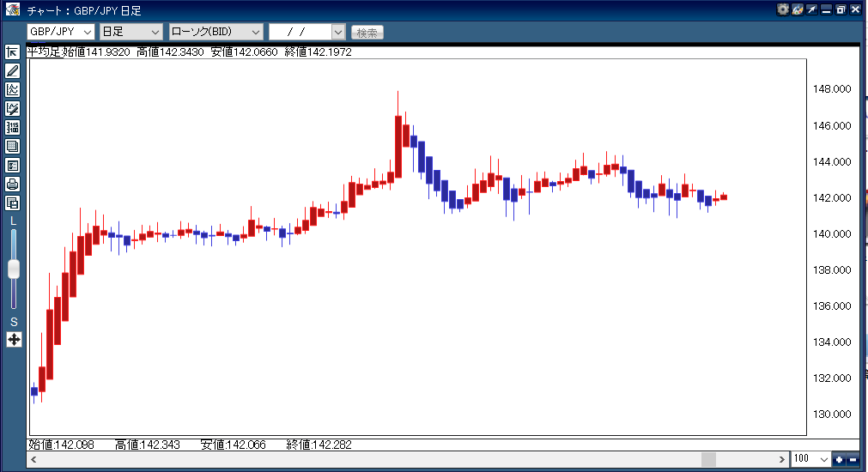Viewport: 868px width, 472px height.
Task: Open the line chart indicator tool
Action: click(x=13, y=89)
